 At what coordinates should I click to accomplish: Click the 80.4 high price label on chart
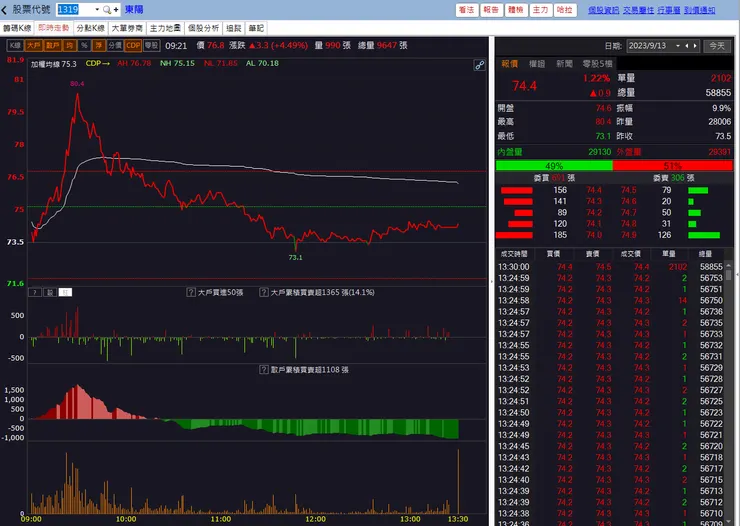[77, 83]
